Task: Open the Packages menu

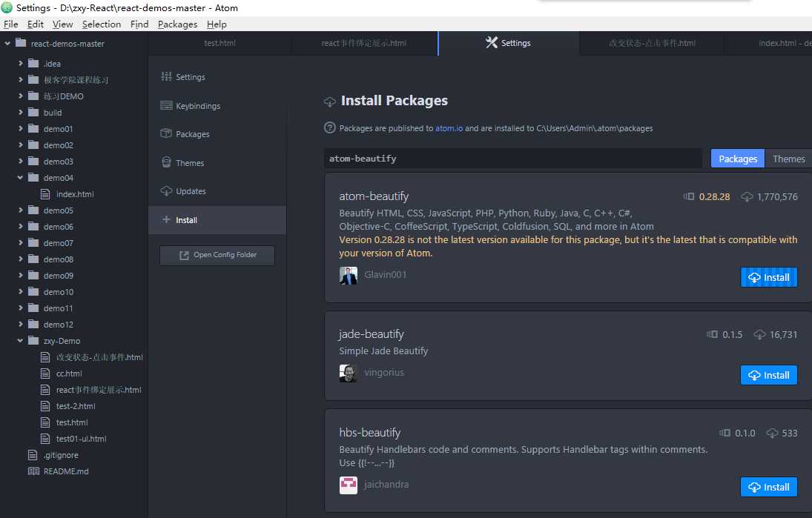Action: click(x=178, y=24)
